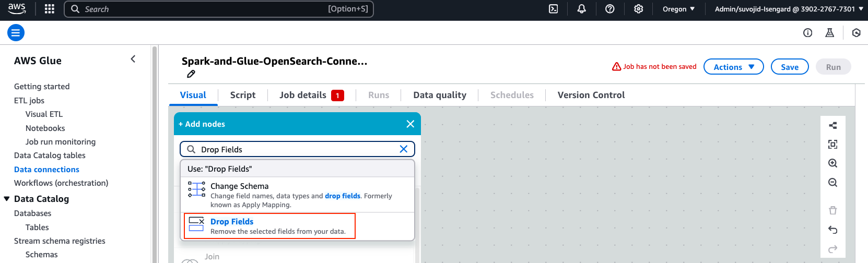Image resolution: width=868 pixels, height=263 pixels.
Task: Open Workflows (orchestration)
Action: [61, 183]
